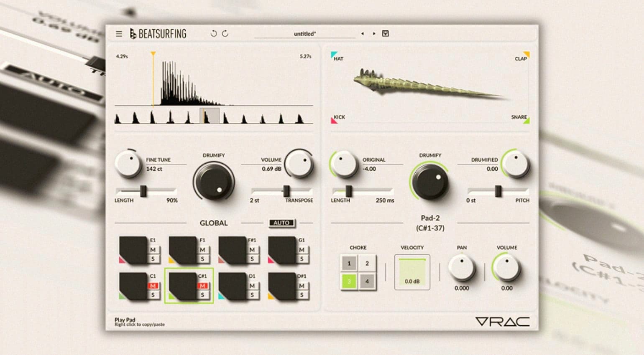
Task: Solo the C1 pad
Action: tap(153, 295)
